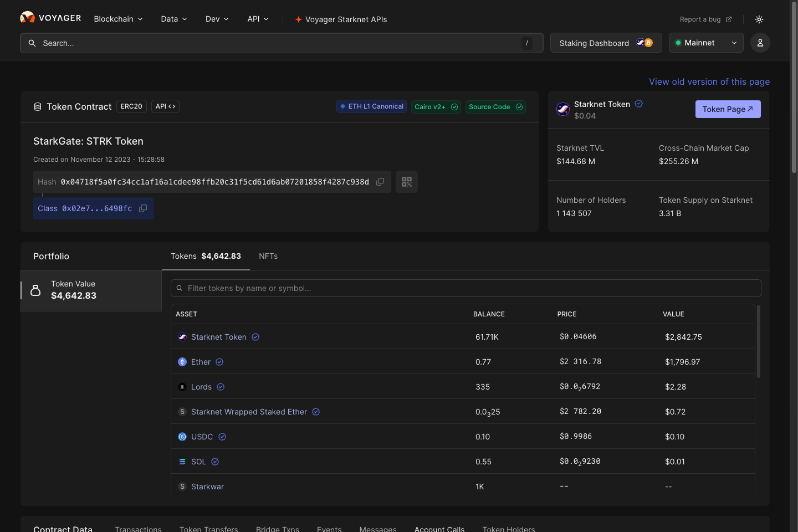Open the Token Holders tab
Viewport: 798px width, 532px height.
[509, 529]
